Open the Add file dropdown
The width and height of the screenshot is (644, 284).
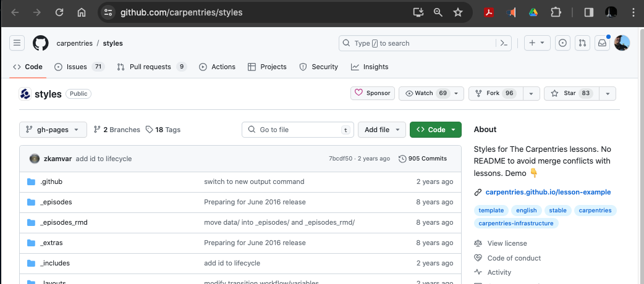[x=381, y=130]
